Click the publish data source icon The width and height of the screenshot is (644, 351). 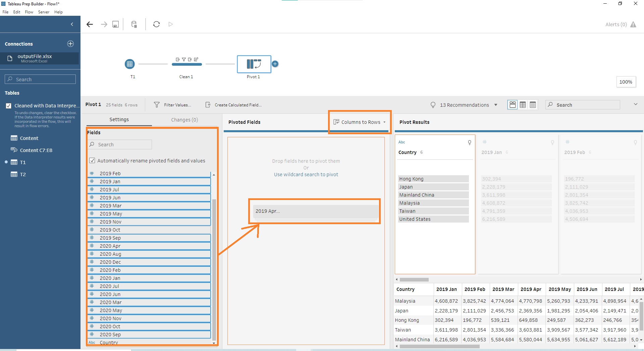click(x=134, y=24)
